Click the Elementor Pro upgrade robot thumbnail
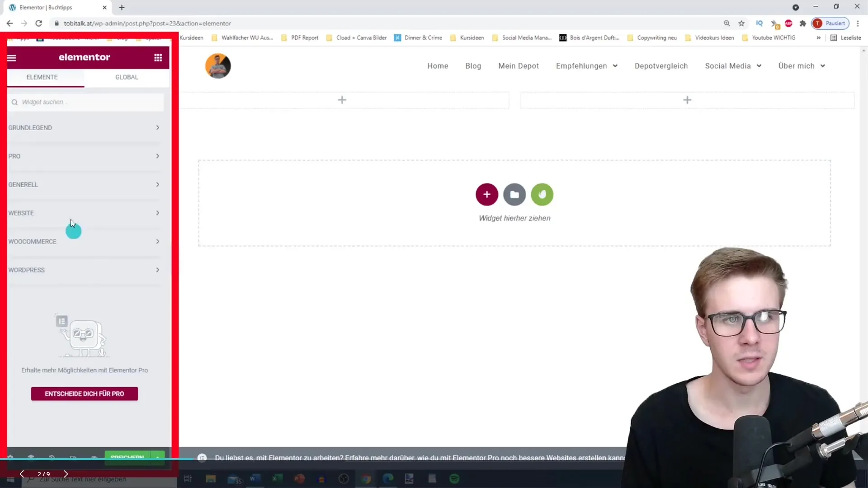 (84, 337)
